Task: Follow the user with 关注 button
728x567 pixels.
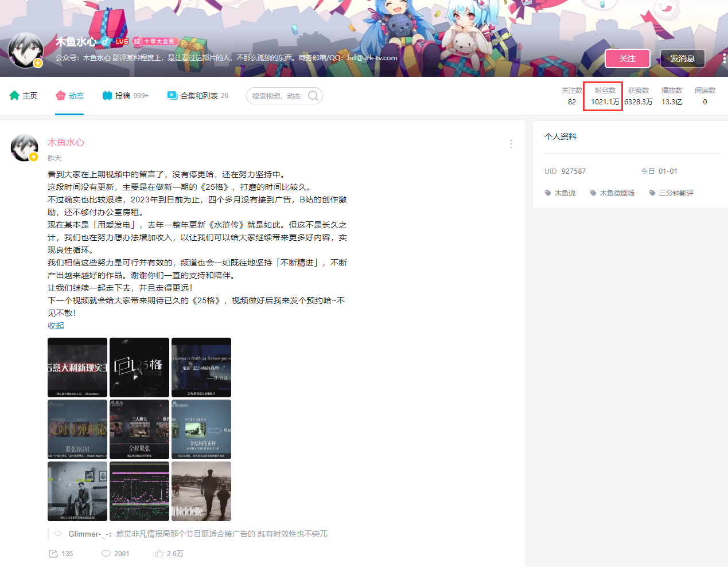Action: pyautogui.click(x=628, y=58)
